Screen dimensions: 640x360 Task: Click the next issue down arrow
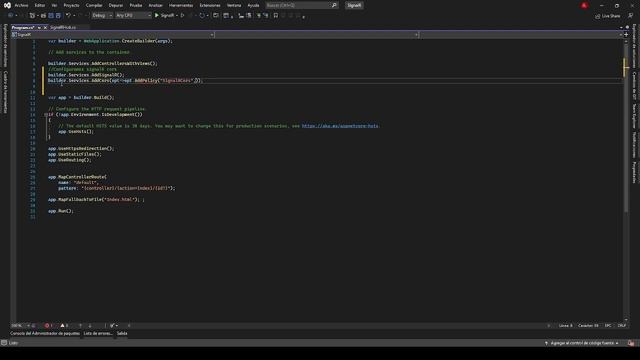point(90,326)
